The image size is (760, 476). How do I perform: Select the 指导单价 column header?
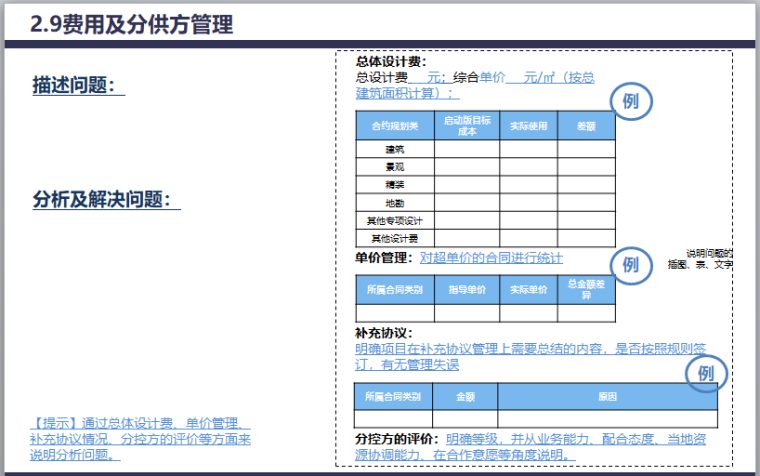pos(467,290)
